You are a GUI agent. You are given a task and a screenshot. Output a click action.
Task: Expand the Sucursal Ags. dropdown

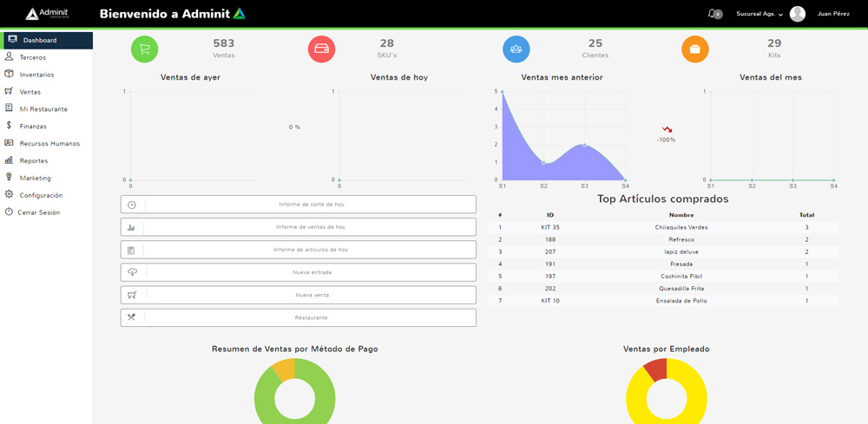[x=759, y=14]
